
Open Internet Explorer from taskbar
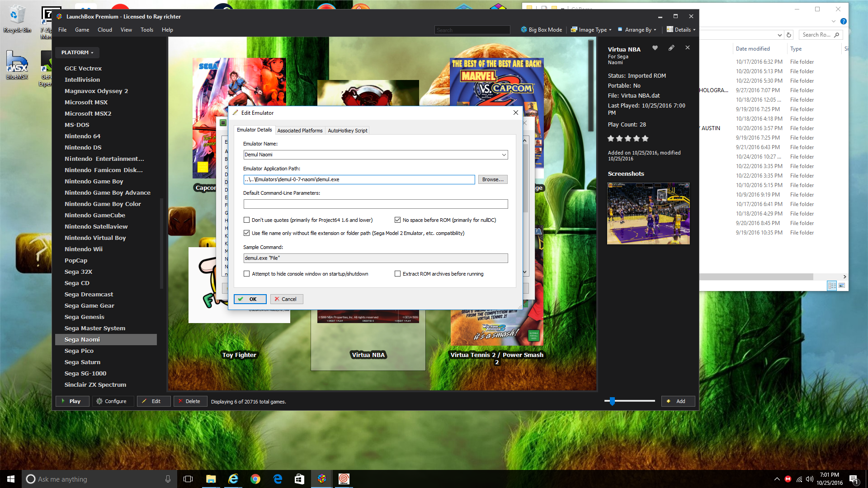233,479
